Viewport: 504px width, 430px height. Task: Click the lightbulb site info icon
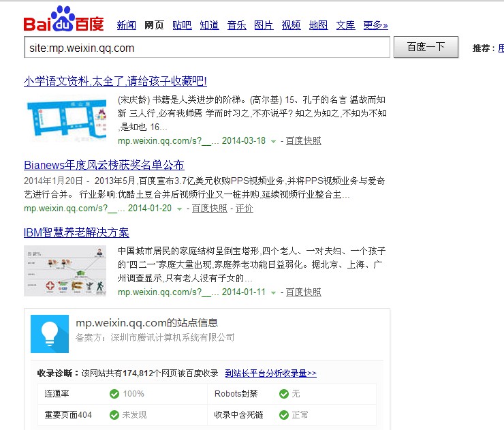point(50,334)
